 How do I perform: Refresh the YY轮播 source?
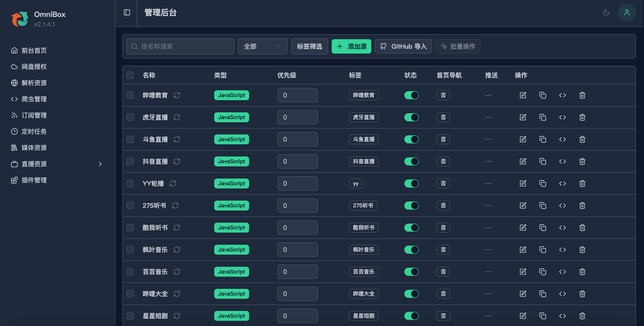tap(173, 183)
